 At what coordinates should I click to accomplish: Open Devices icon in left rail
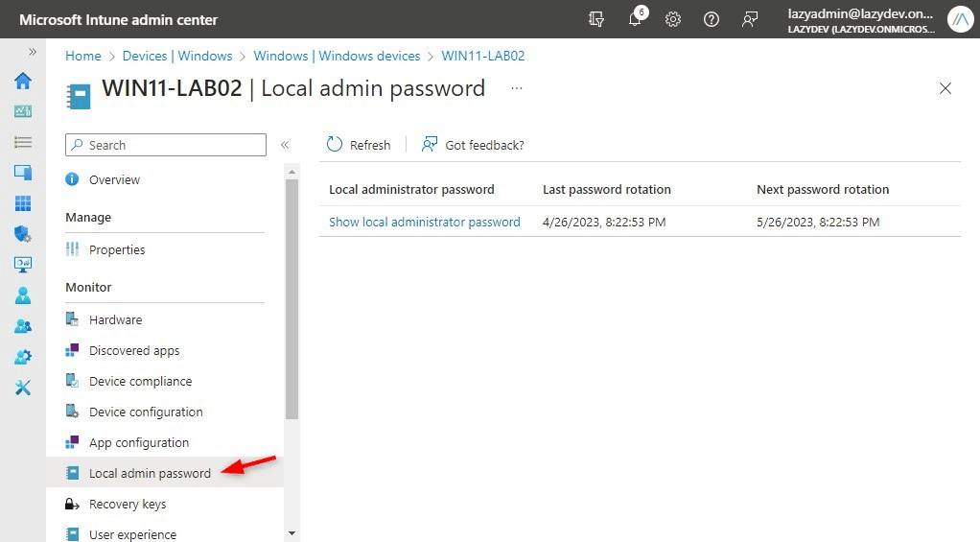23,173
